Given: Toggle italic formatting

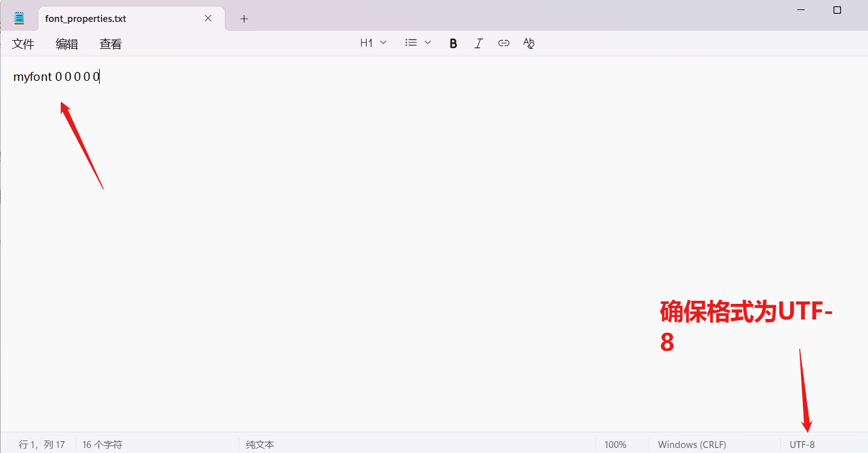Looking at the screenshot, I should click(x=479, y=43).
